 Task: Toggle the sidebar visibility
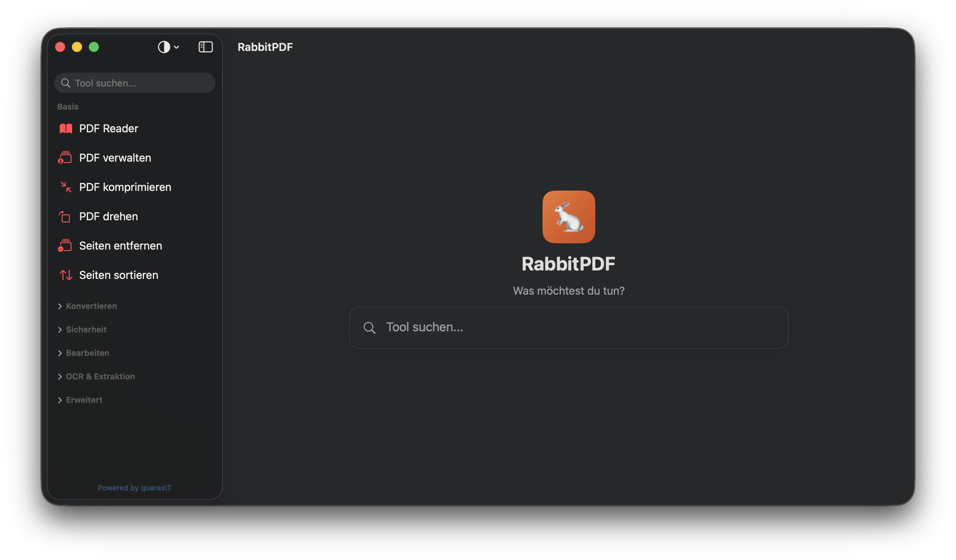205,47
